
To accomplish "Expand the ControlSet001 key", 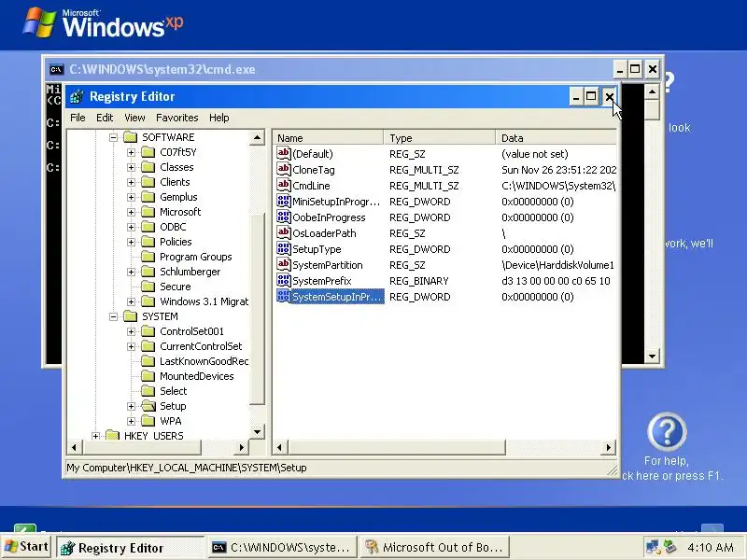I will [x=131, y=331].
